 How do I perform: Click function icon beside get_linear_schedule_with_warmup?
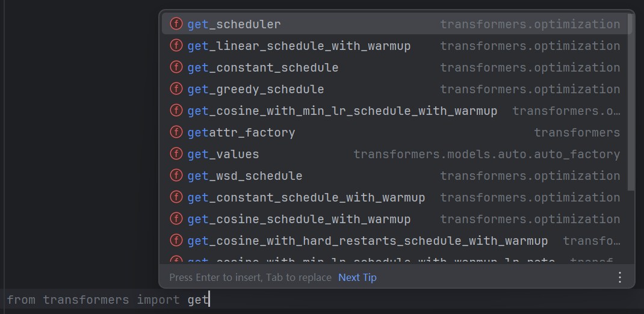176,46
